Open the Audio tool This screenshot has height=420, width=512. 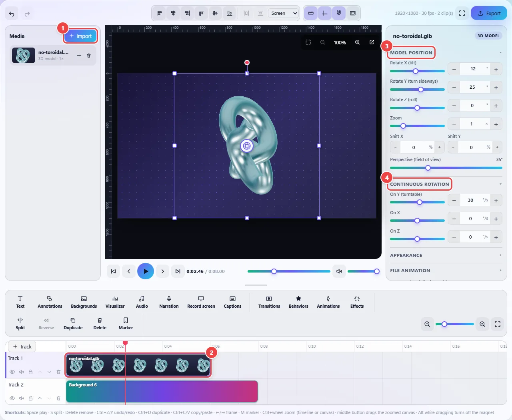[x=142, y=302]
